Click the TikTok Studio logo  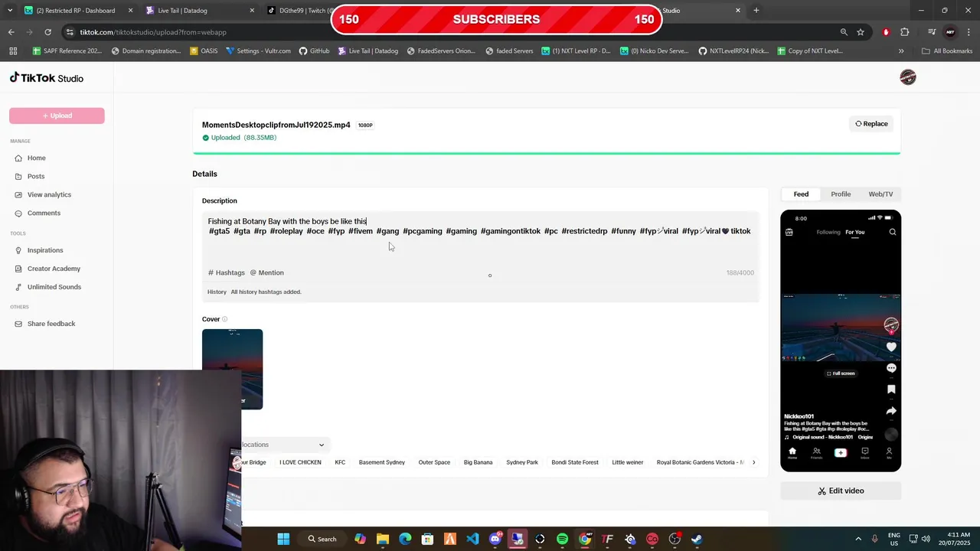tap(47, 77)
